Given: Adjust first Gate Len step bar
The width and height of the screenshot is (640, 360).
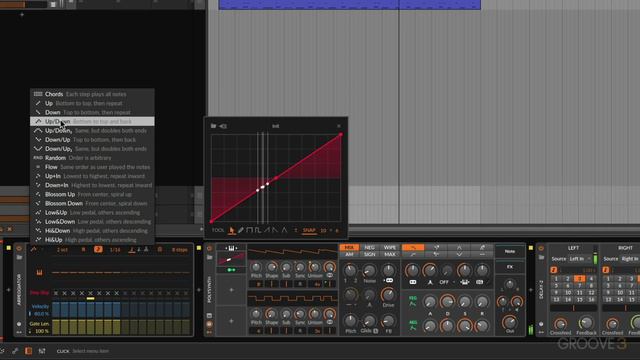Looking at the screenshot, I should coord(56,327).
